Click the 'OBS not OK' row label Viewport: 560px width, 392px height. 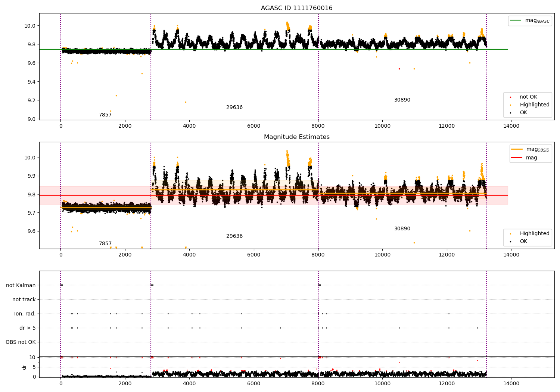[21, 342]
